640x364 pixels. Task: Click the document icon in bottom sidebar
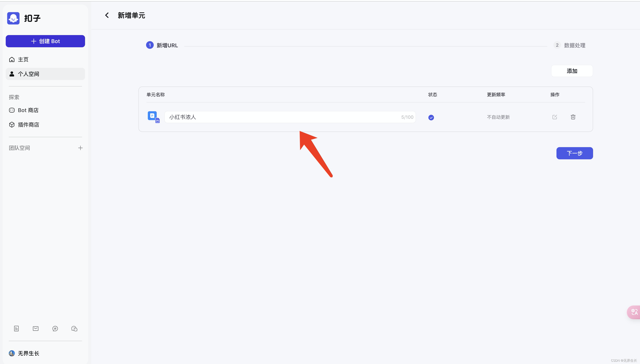[x=17, y=329]
